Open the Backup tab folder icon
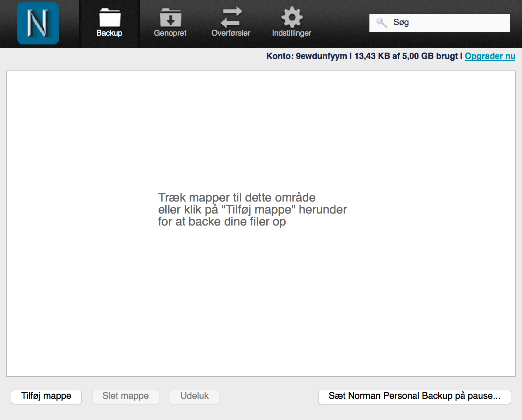The image size is (522, 420). [110, 17]
